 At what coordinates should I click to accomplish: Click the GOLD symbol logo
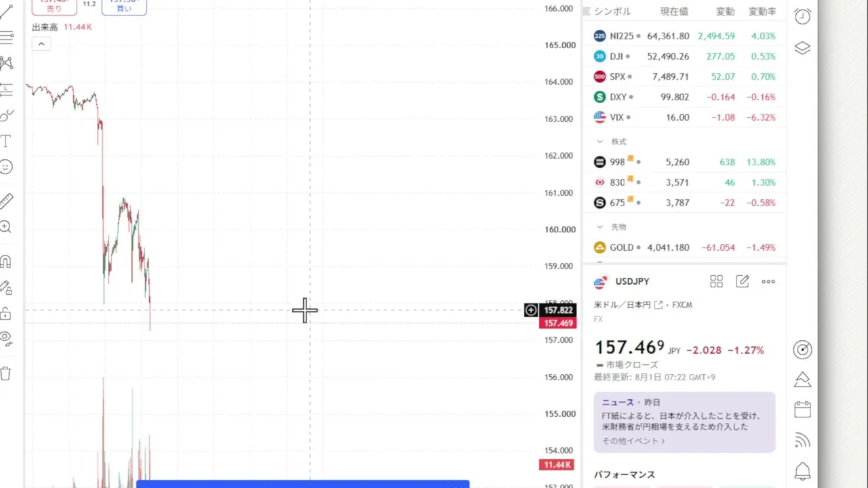(x=599, y=247)
